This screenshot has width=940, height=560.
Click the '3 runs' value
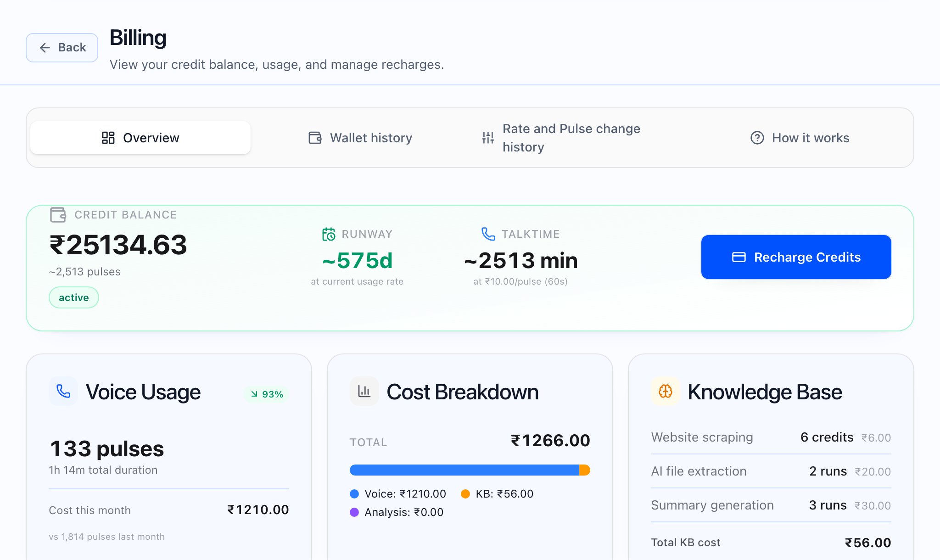828,505
